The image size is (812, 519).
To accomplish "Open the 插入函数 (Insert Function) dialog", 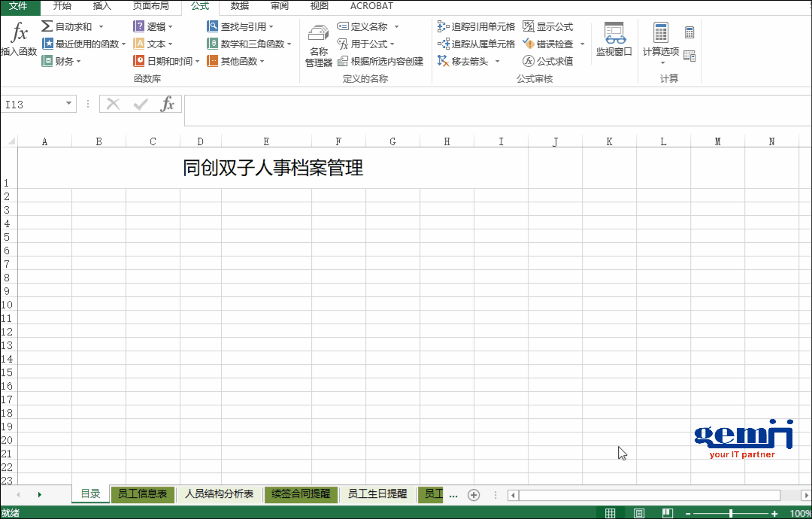I will tap(19, 41).
